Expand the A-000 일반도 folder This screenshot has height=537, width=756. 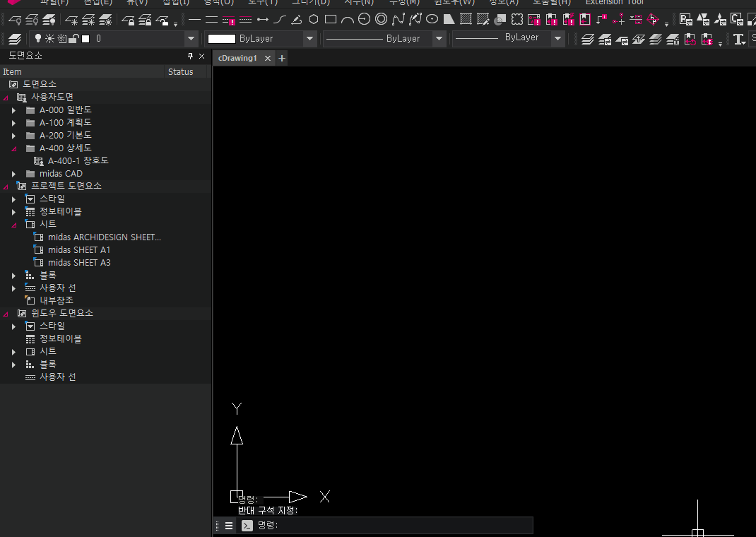13,110
